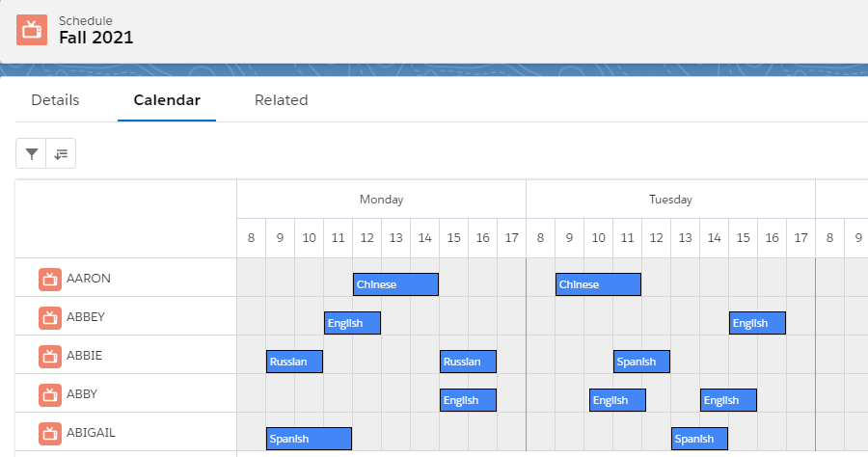Select Abigail's Monday Spanish class block

[309, 439]
